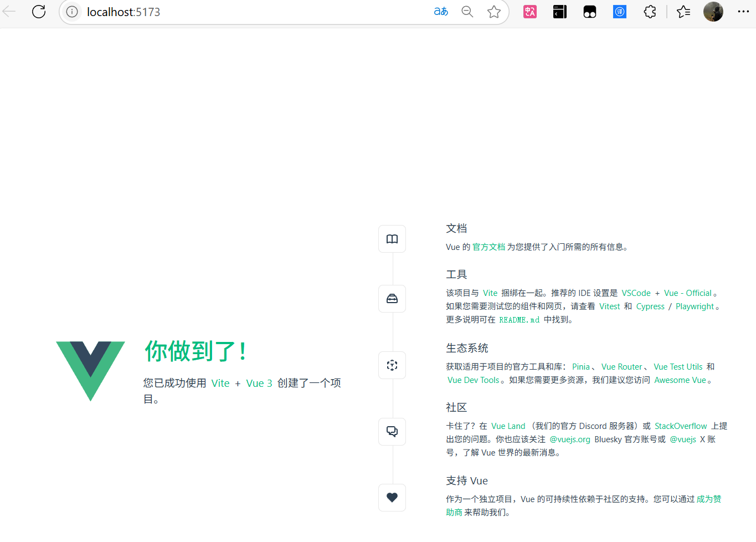Open the Vue - Official extension link

click(x=688, y=293)
